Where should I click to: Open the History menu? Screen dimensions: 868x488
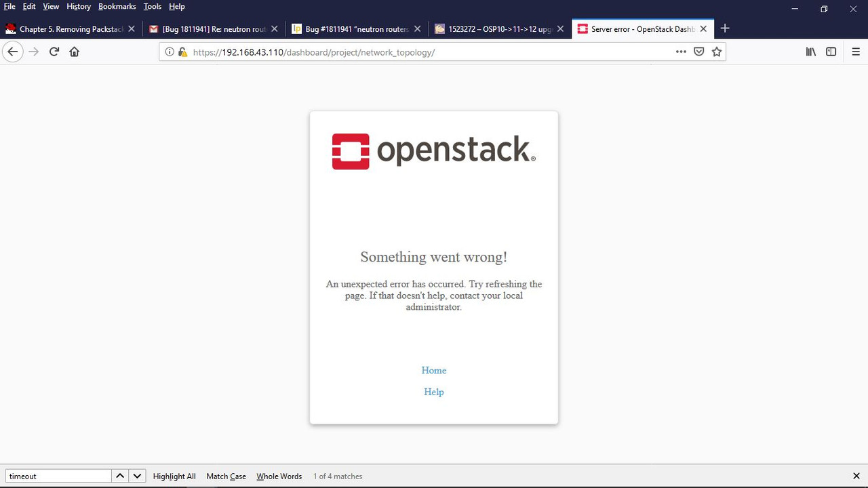click(79, 7)
